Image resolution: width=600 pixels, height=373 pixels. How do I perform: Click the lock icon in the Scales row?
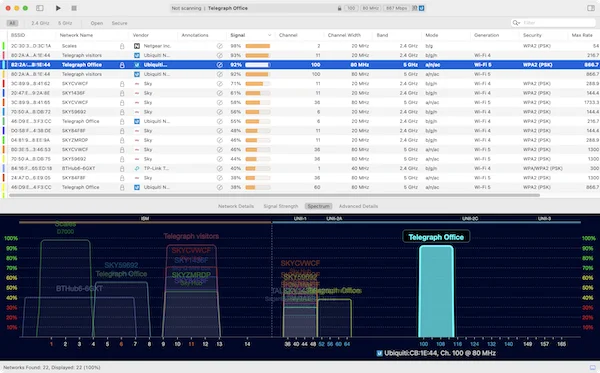(x=122, y=46)
